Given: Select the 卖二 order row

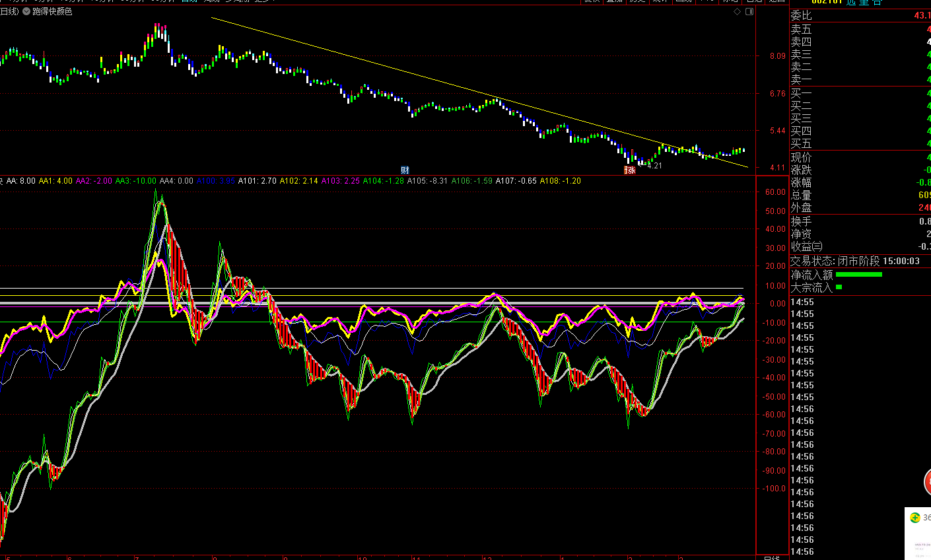Looking at the screenshot, I should coord(860,67).
